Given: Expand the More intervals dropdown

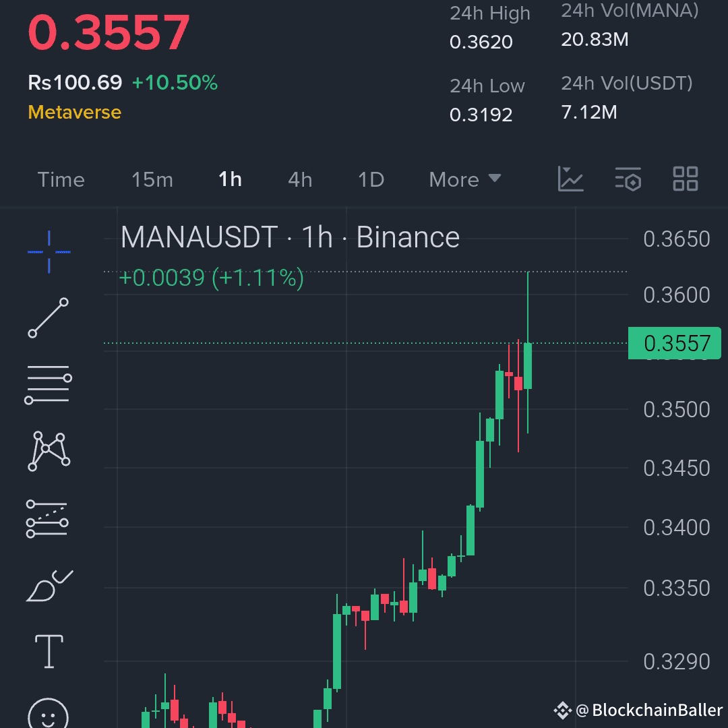Looking at the screenshot, I should (x=464, y=180).
